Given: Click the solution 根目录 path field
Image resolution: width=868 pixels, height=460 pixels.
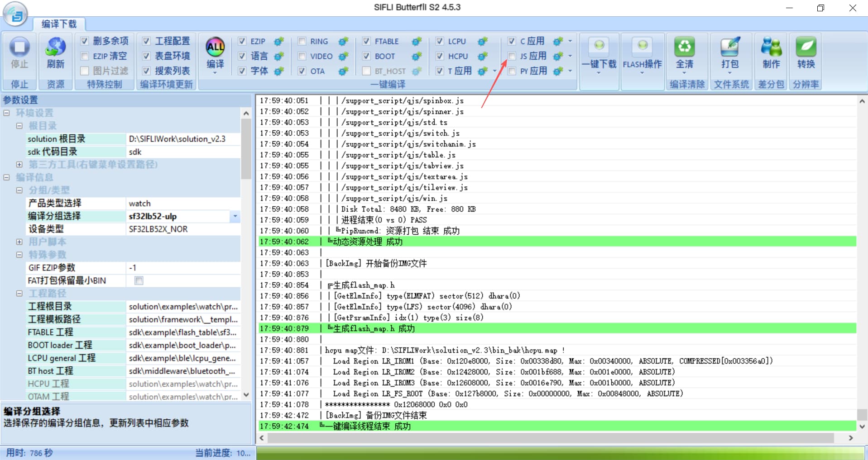Looking at the screenshot, I should point(183,139).
